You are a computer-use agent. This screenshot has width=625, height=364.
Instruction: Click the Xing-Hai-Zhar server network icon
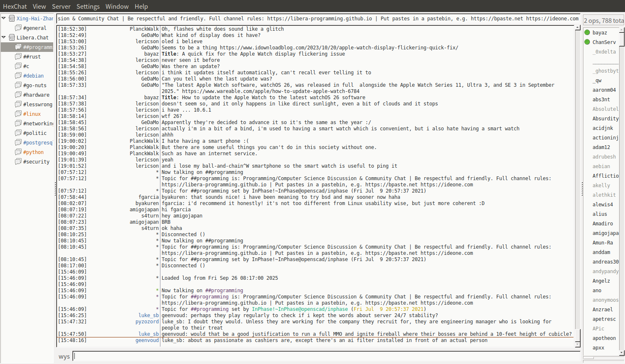tap(12, 18)
